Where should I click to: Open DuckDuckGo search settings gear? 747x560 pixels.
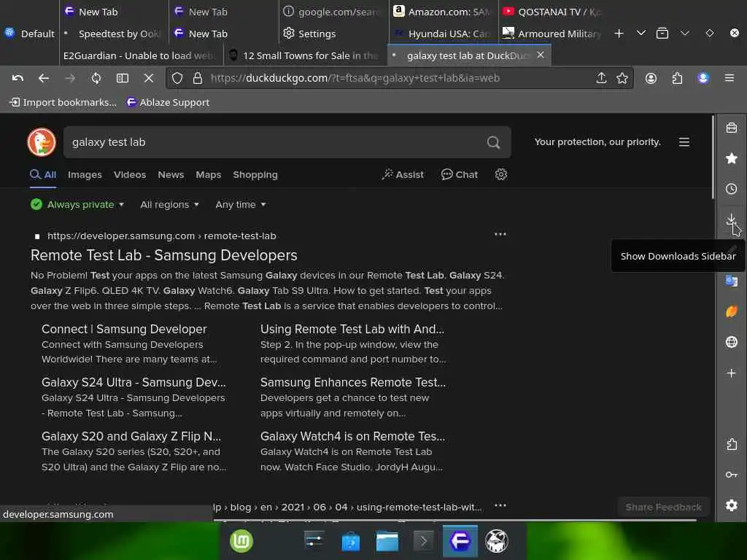[500, 174]
